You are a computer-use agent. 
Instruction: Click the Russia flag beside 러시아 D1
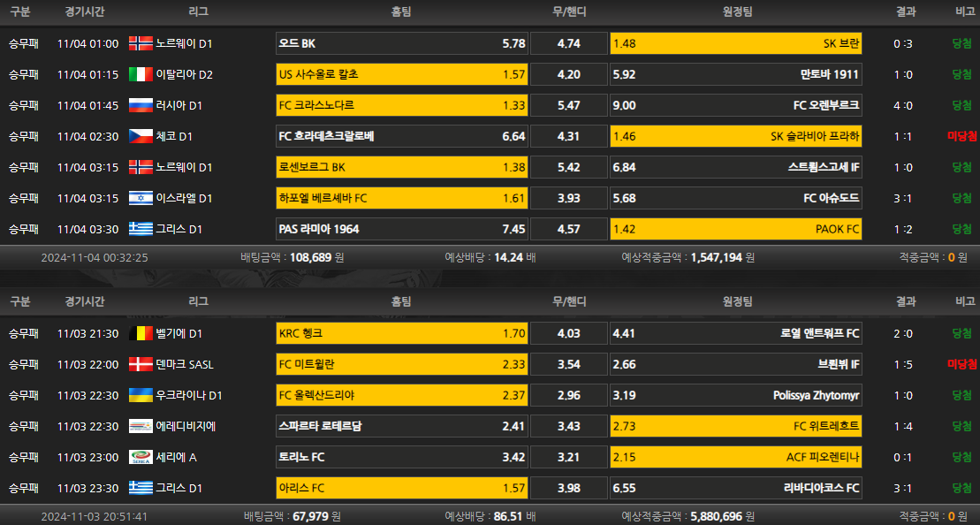141,105
